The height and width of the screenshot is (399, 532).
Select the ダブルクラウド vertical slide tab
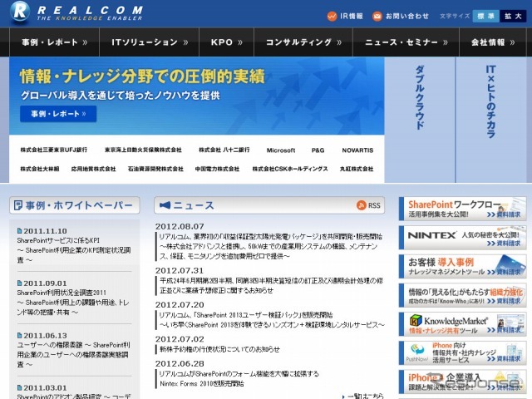[420, 120]
